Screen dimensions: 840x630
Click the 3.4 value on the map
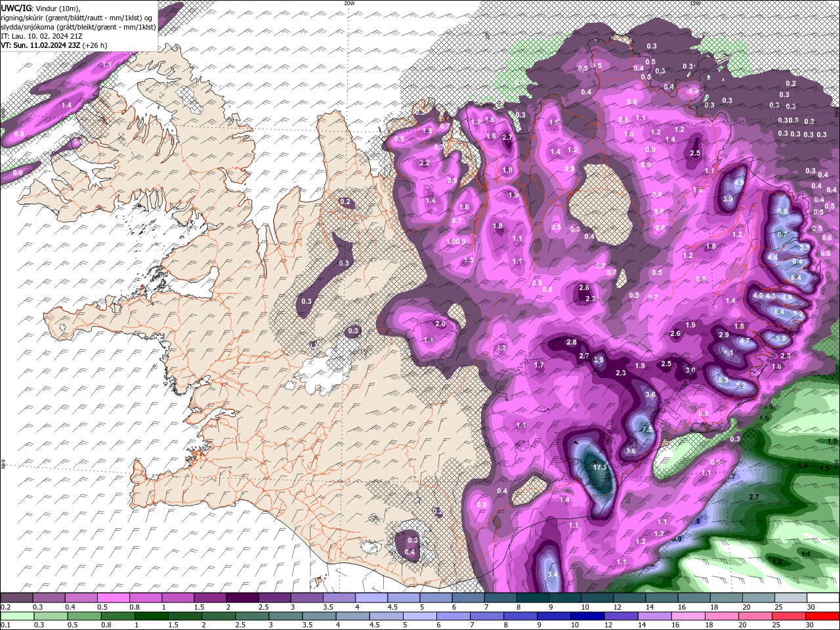[x=553, y=574]
